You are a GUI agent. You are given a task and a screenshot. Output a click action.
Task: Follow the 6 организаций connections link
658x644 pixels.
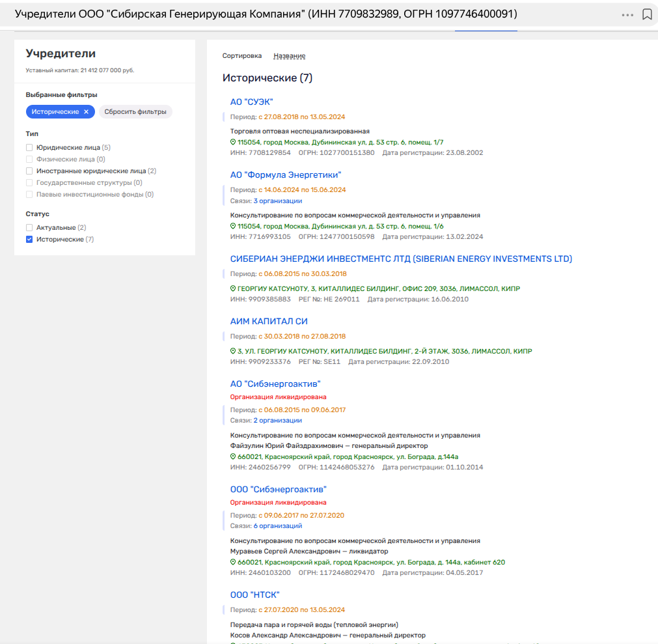coord(277,525)
